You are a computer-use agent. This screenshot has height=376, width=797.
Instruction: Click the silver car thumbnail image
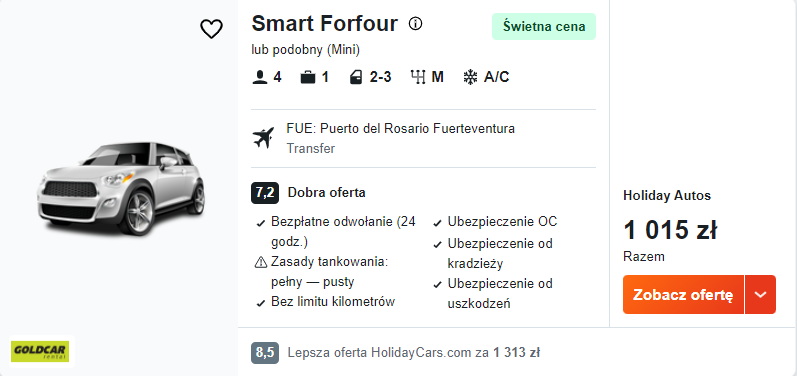click(x=121, y=189)
